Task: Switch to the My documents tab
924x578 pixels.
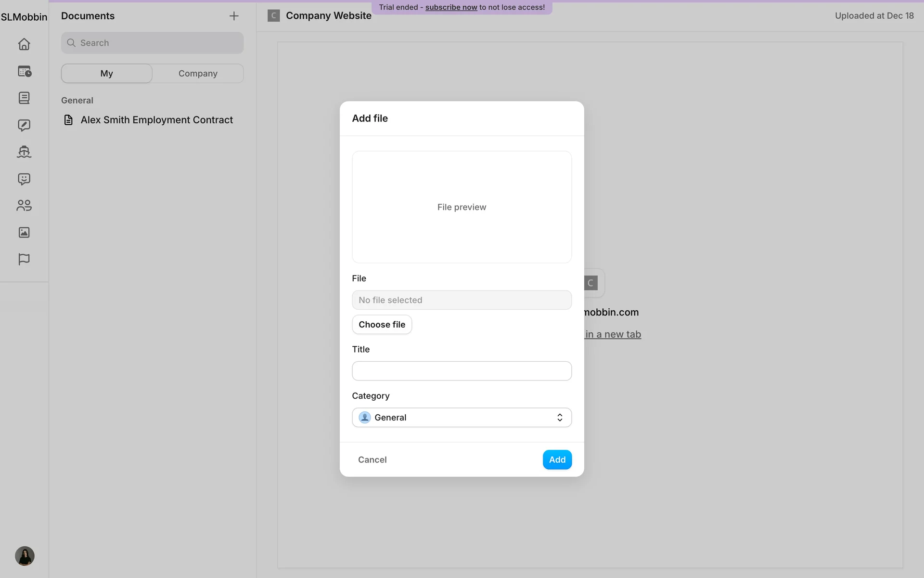Action: coord(107,73)
